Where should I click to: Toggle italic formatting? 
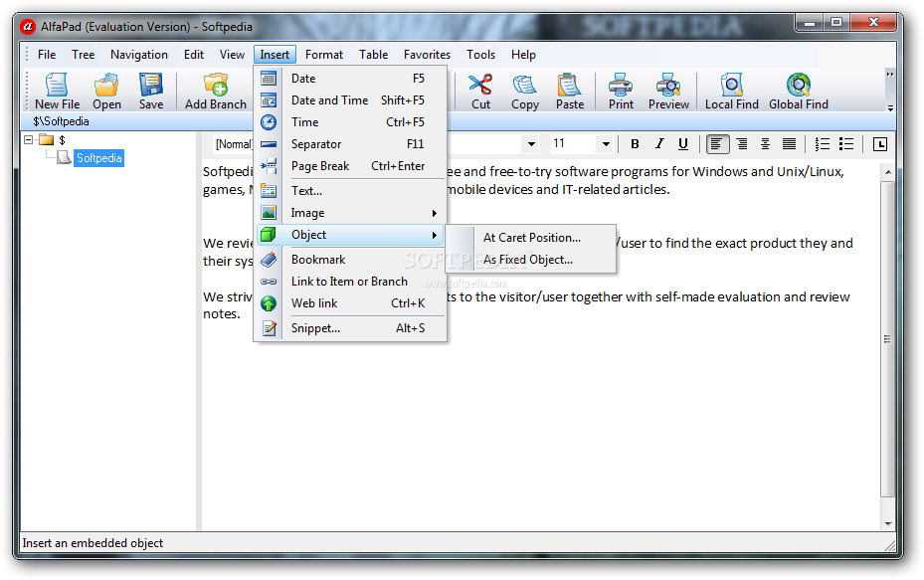point(659,144)
